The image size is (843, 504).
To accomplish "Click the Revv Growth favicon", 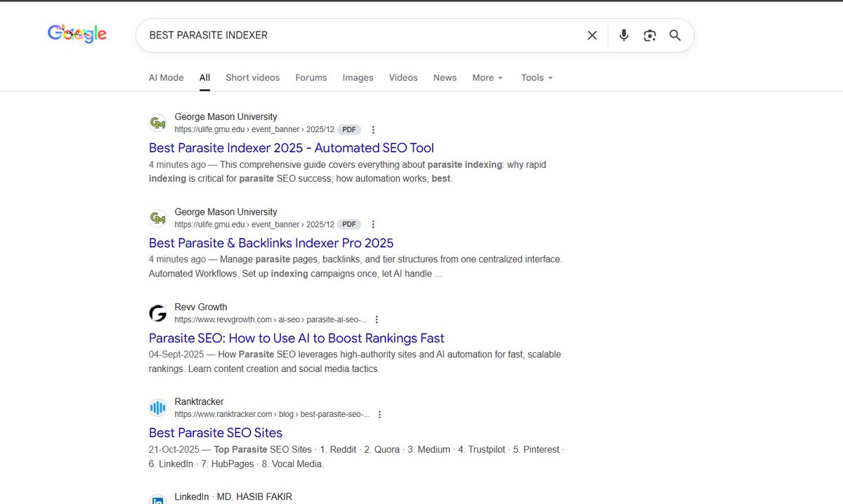I will point(158,313).
